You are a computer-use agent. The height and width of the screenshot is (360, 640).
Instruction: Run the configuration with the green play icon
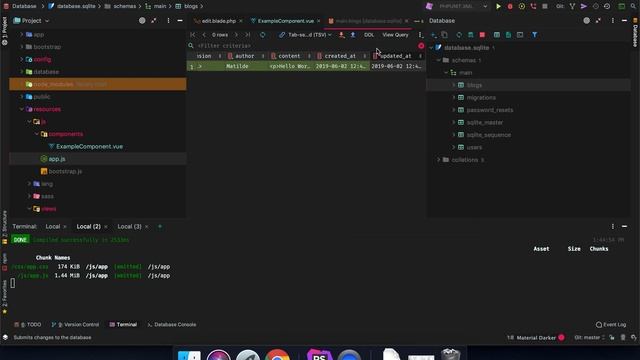[498, 7]
